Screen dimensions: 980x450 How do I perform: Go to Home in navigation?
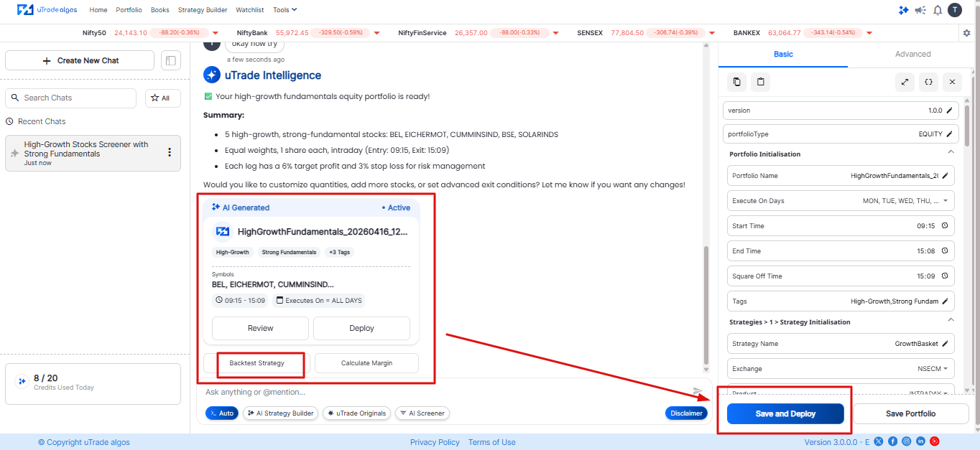[98, 10]
